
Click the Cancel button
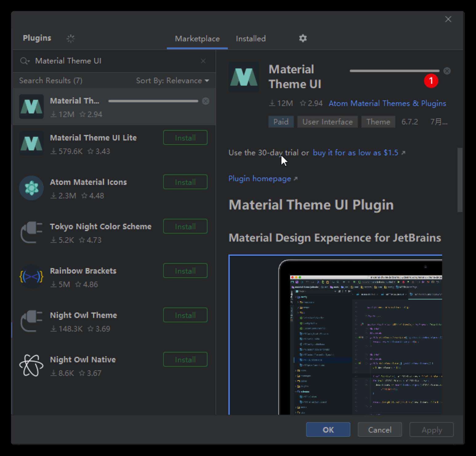click(x=380, y=430)
